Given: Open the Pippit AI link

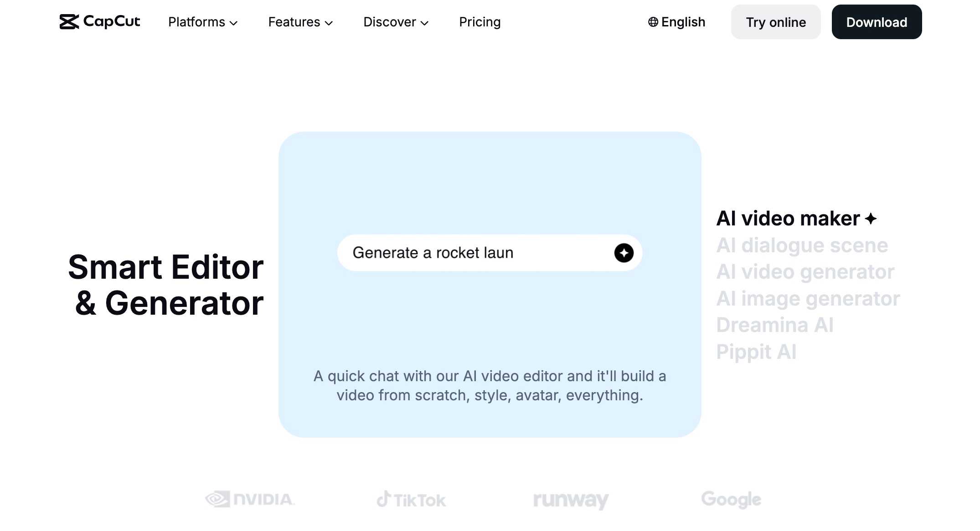Looking at the screenshot, I should coord(756,351).
